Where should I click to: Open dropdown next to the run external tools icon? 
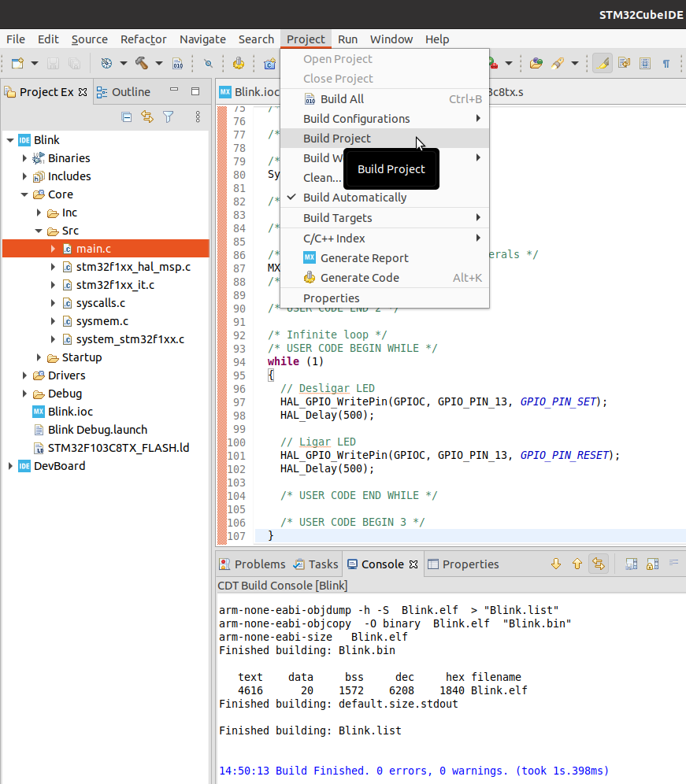[x=509, y=64]
